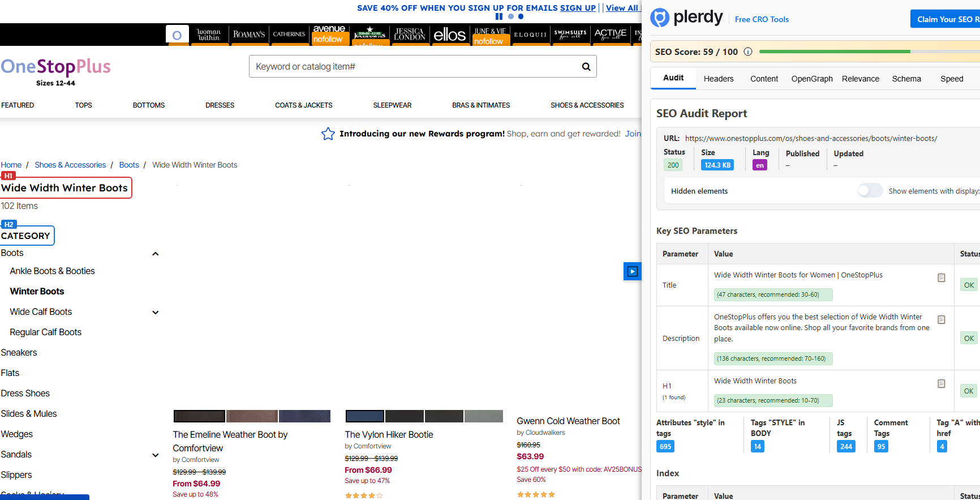Open the Roaman's brand logo

pos(249,35)
